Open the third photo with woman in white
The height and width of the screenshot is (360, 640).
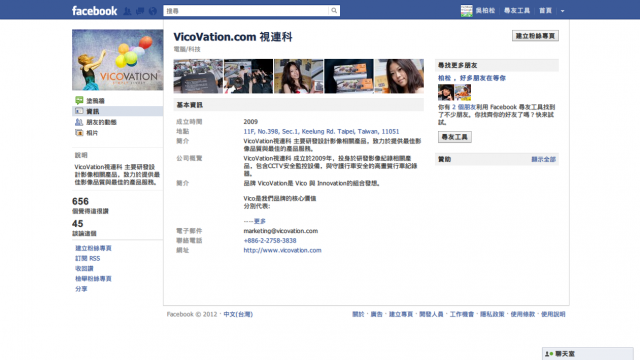tap(298, 76)
